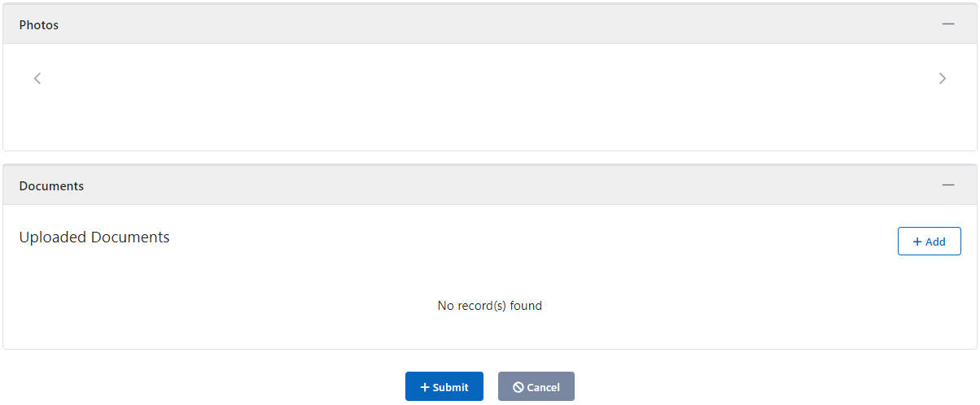
Task: Click the "Add" text label
Action: (x=935, y=242)
